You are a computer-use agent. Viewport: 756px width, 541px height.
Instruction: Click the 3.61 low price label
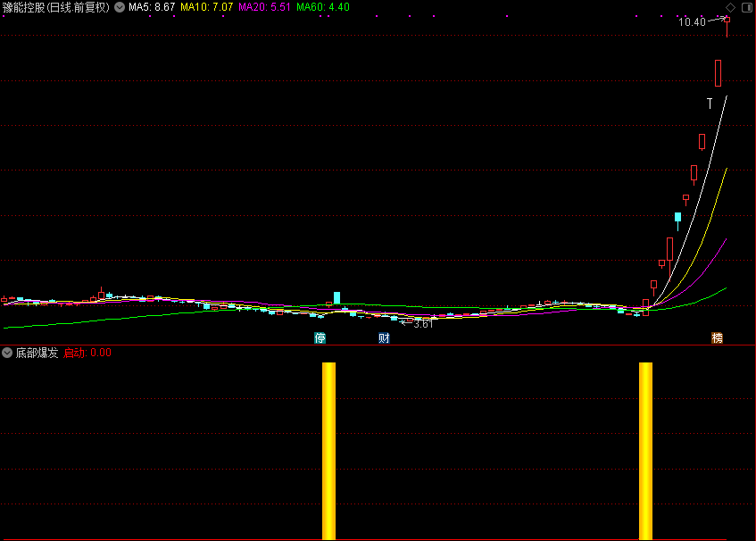click(423, 324)
